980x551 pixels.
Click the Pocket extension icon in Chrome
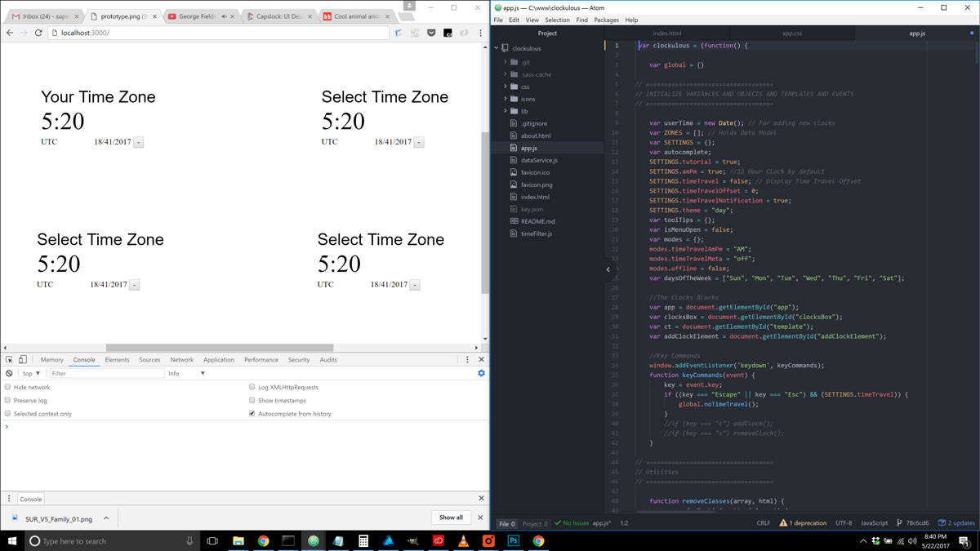coord(431,33)
